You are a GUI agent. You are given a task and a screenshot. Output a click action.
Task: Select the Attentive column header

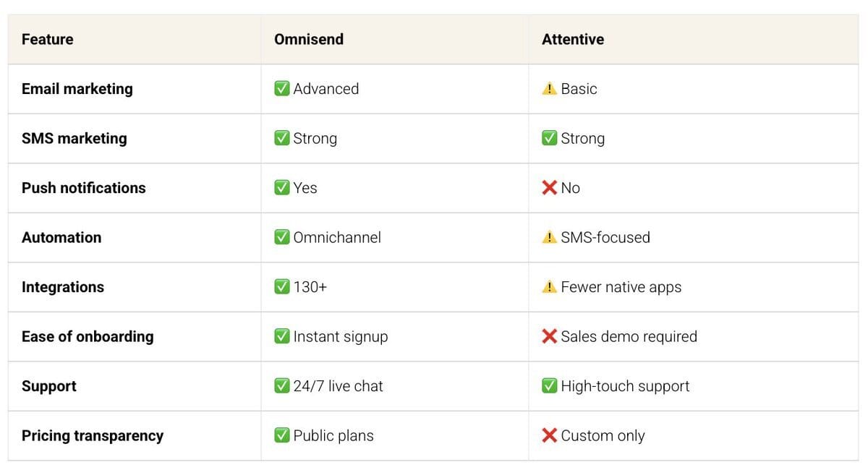pos(573,39)
